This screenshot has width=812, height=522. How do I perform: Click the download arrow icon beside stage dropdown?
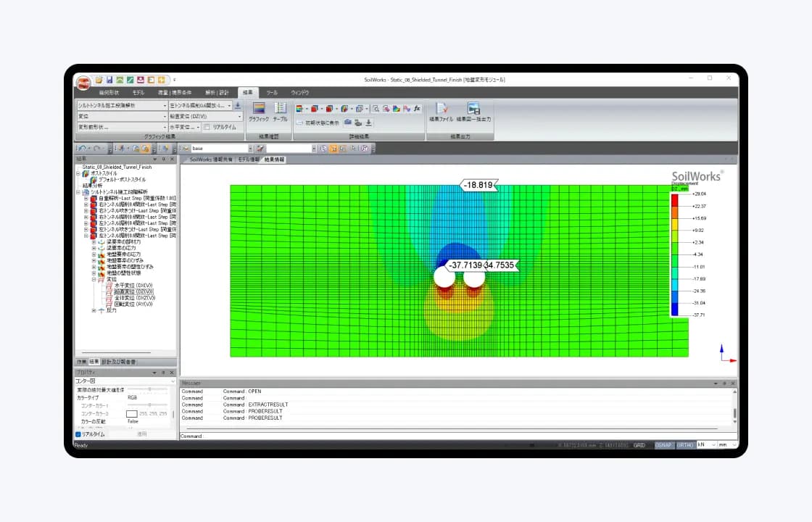pyautogui.click(x=238, y=106)
